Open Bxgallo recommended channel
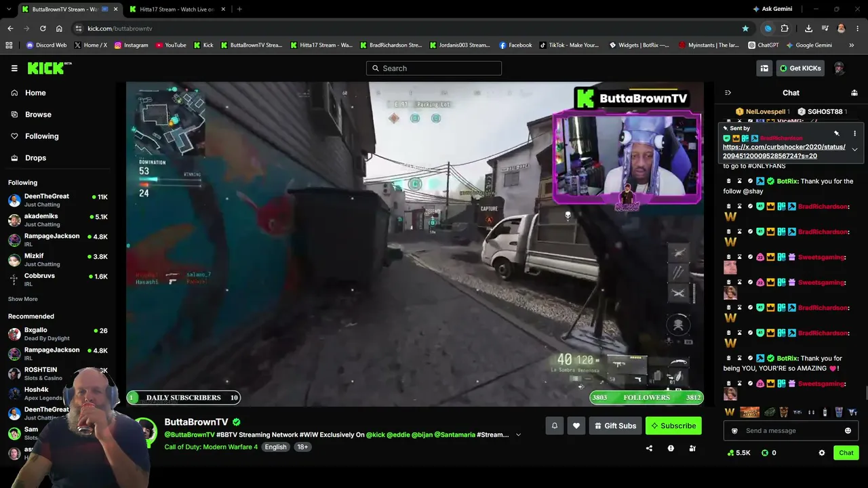The width and height of the screenshot is (868, 488). pyautogui.click(x=58, y=333)
